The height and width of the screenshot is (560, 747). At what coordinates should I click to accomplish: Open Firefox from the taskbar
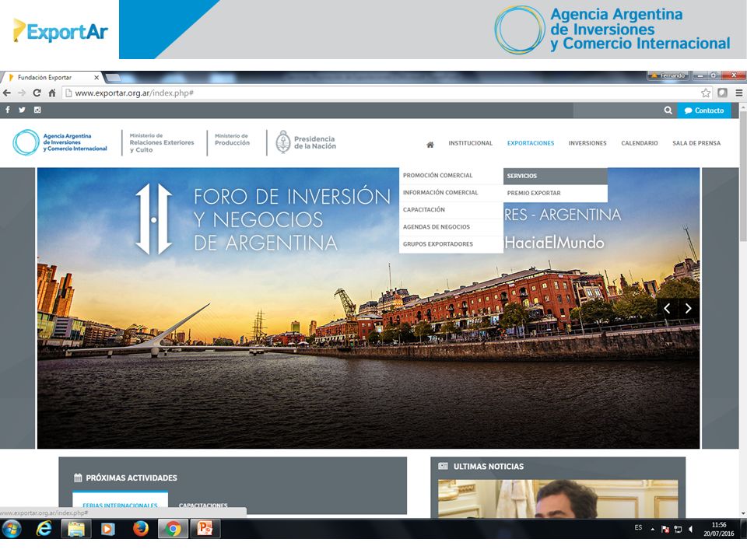tap(141, 529)
